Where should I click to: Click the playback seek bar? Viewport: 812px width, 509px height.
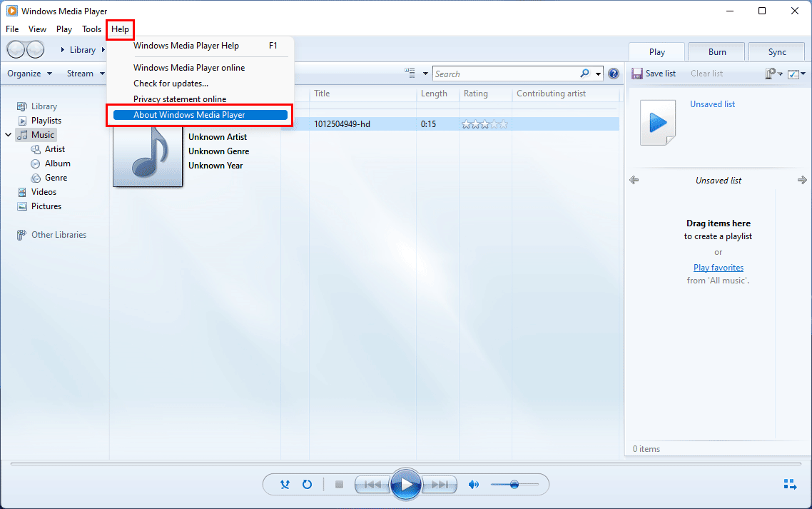405,464
